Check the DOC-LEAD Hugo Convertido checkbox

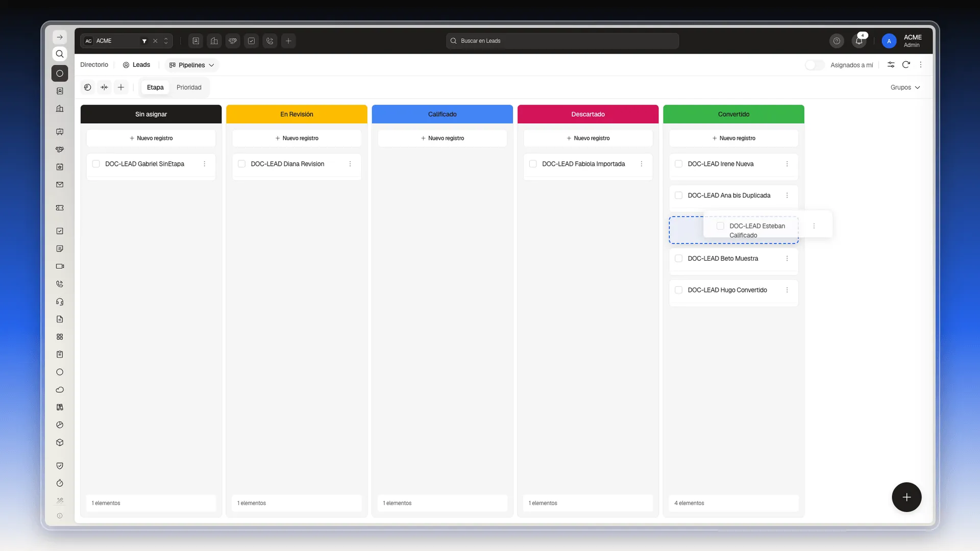point(679,290)
